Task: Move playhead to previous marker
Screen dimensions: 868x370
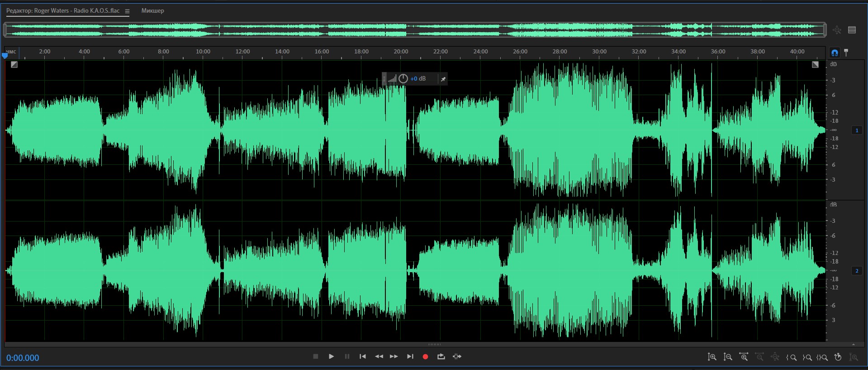Action: click(x=362, y=356)
